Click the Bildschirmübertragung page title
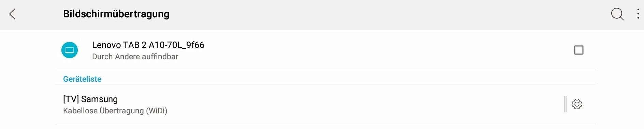 point(116,14)
